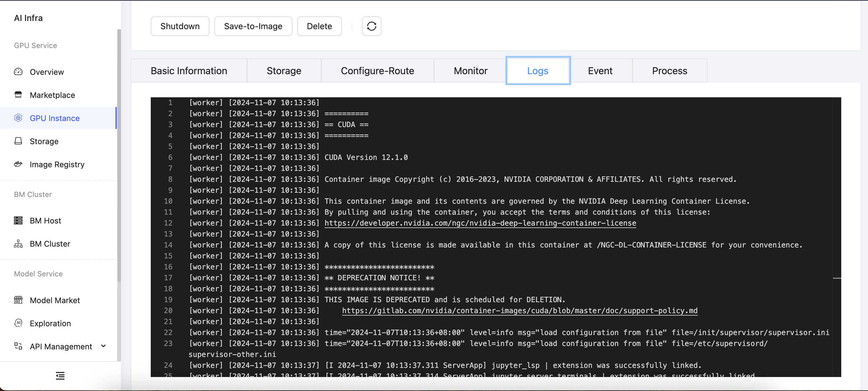Switch to the Basic Information tab

[189, 71]
